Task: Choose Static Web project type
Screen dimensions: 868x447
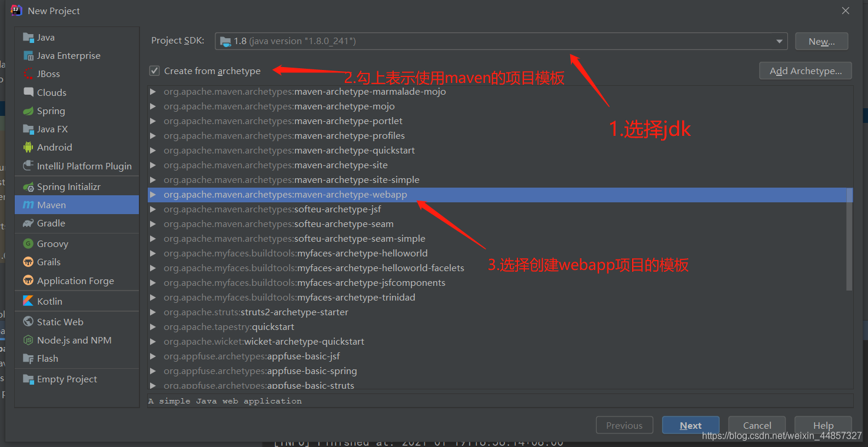Action: pos(77,322)
